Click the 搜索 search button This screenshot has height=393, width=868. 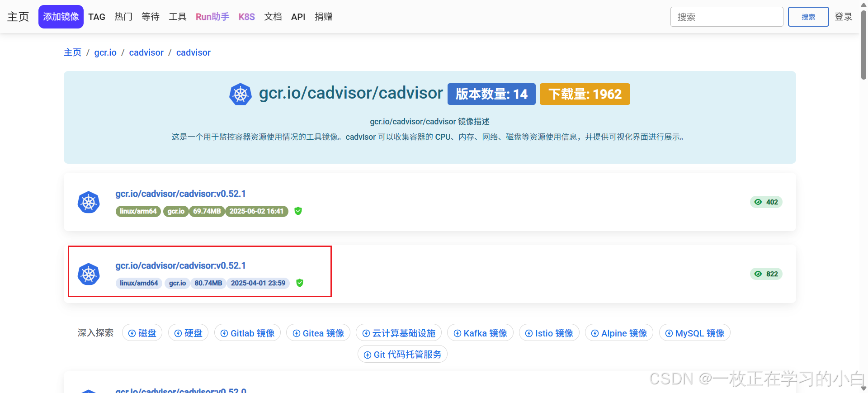click(x=808, y=17)
